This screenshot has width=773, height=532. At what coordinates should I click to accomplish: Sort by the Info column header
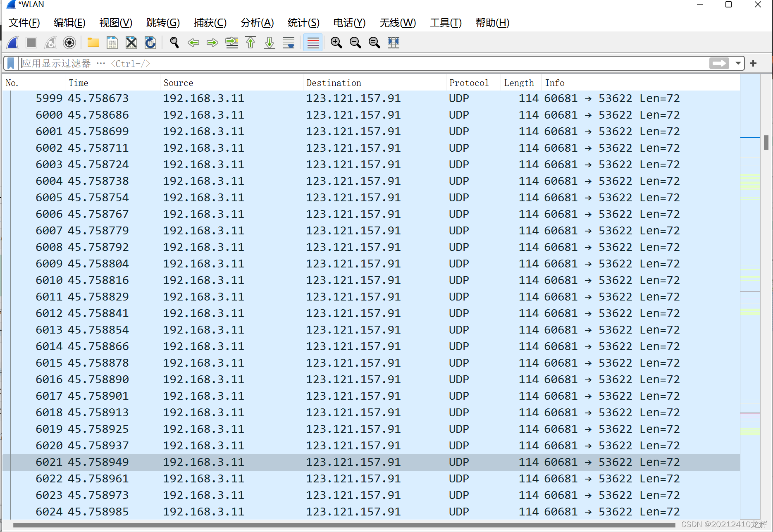pos(640,83)
